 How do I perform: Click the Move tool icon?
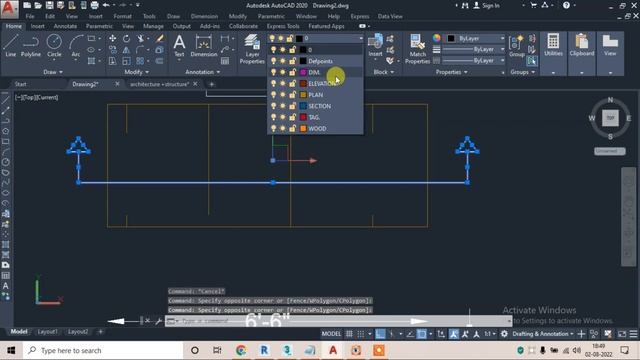(x=112, y=38)
